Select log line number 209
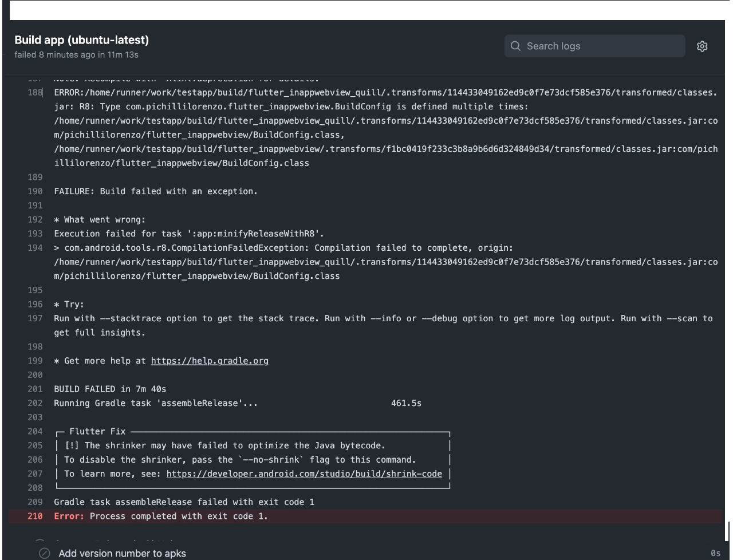Screen dimensions: 733x560 click(x=35, y=502)
